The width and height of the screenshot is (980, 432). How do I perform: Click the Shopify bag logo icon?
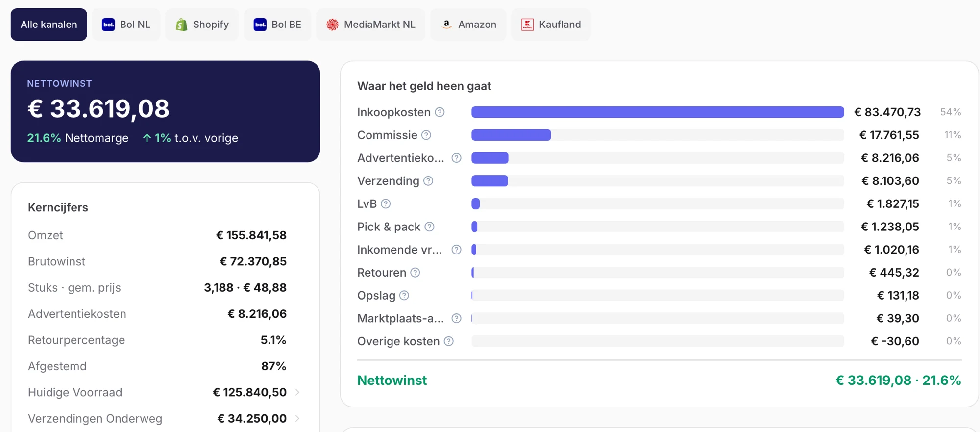pyautogui.click(x=182, y=25)
